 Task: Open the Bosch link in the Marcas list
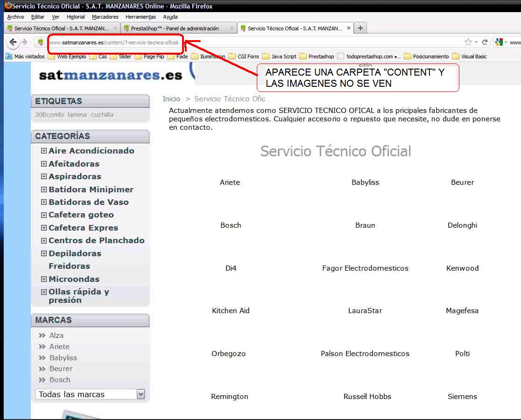(59, 380)
